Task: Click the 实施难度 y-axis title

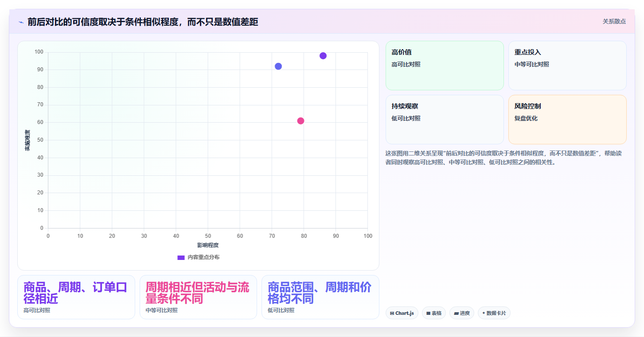Action: 27,140
